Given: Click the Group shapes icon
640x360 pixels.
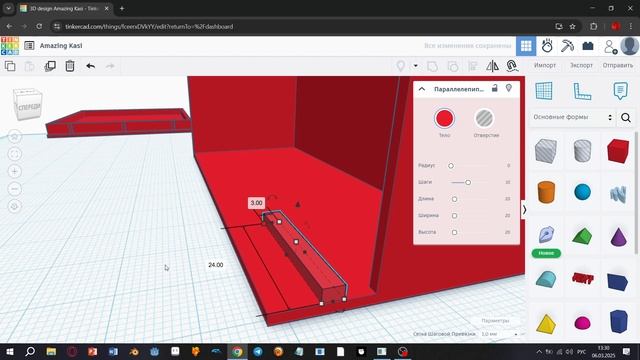Looking at the screenshot, I should tap(432, 66).
